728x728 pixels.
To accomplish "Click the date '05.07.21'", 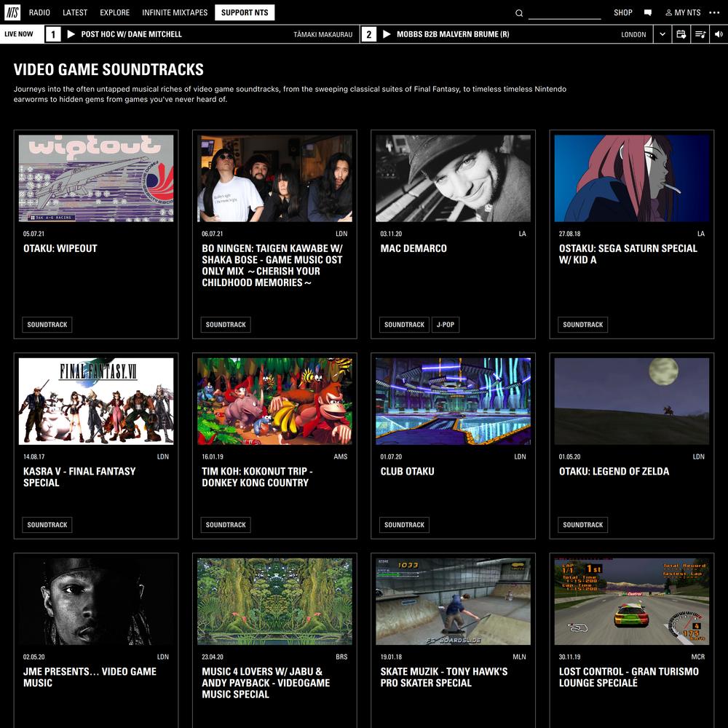I will tap(34, 234).
